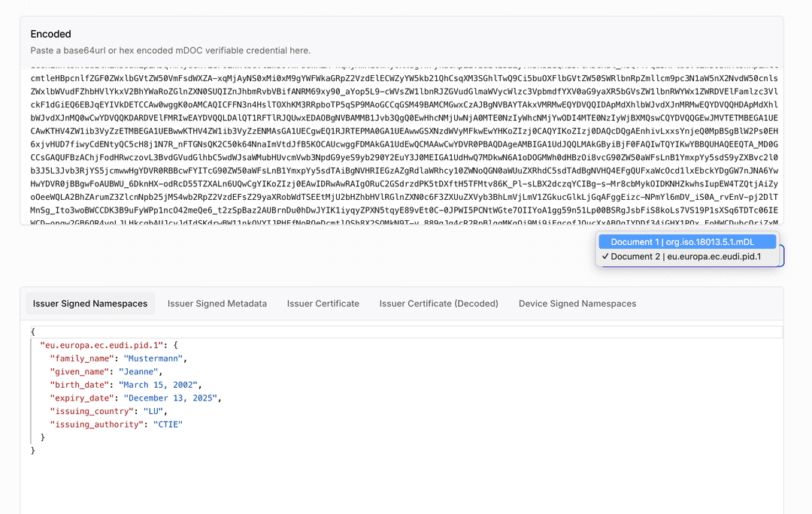Click the "CTIE" authority value
The width and height of the screenshot is (812, 514).
[x=168, y=425]
